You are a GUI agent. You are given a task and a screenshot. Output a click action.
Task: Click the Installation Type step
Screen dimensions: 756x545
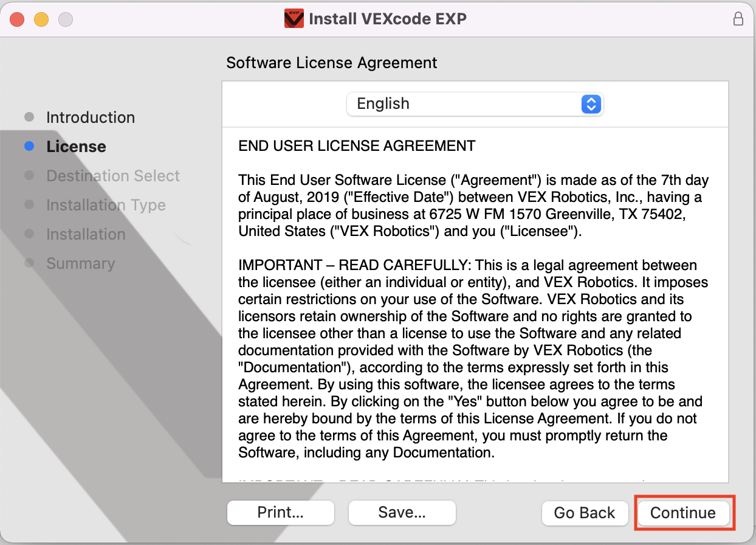pos(106,205)
